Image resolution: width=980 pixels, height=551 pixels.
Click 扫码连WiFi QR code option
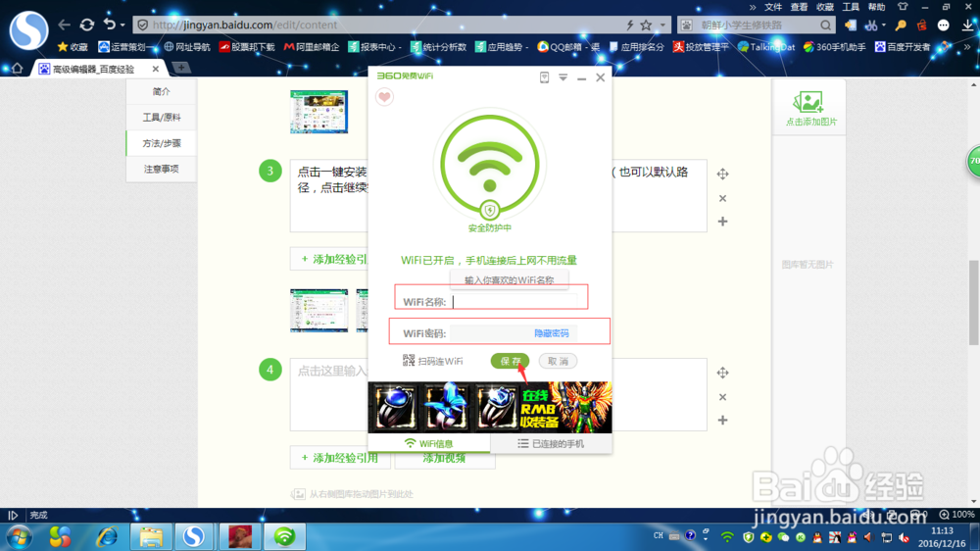tap(432, 361)
